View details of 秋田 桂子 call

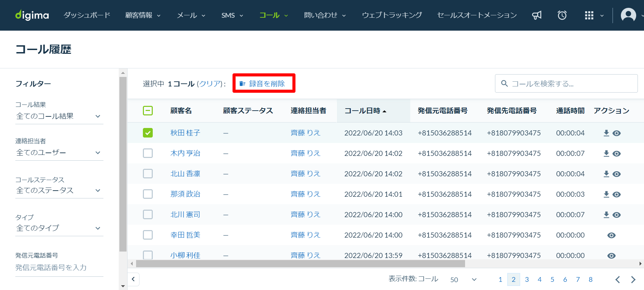tap(617, 133)
